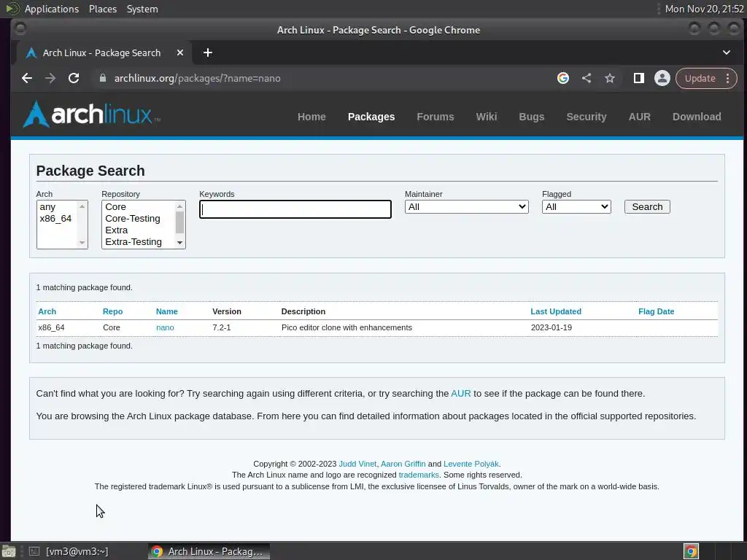Open Chrome's three-dot menu
747x560 pixels.
(727, 78)
